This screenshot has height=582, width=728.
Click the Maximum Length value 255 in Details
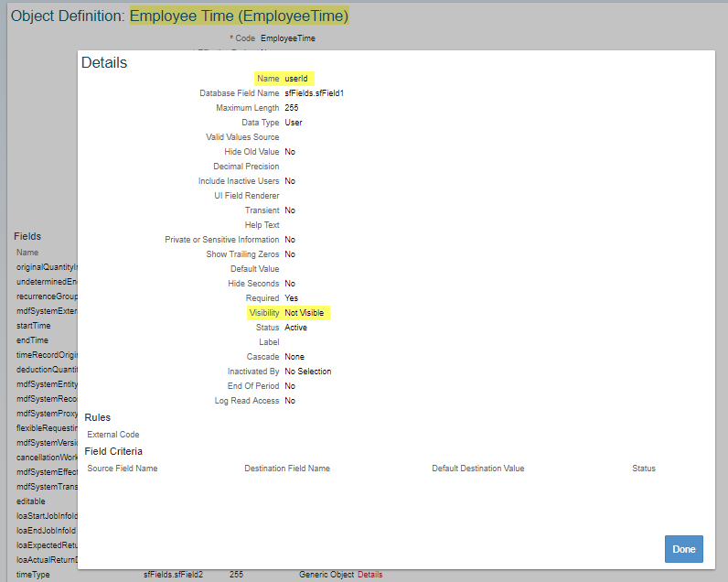(292, 108)
